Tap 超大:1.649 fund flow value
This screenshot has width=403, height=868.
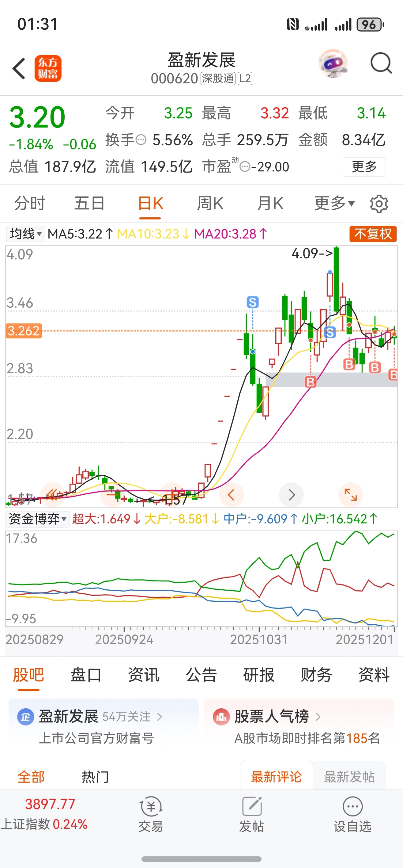click(106, 519)
